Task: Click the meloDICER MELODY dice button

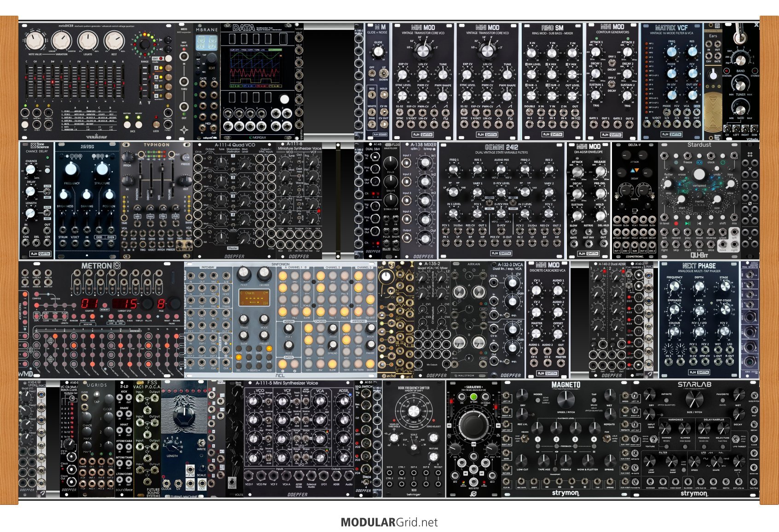Action: (138, 125)
